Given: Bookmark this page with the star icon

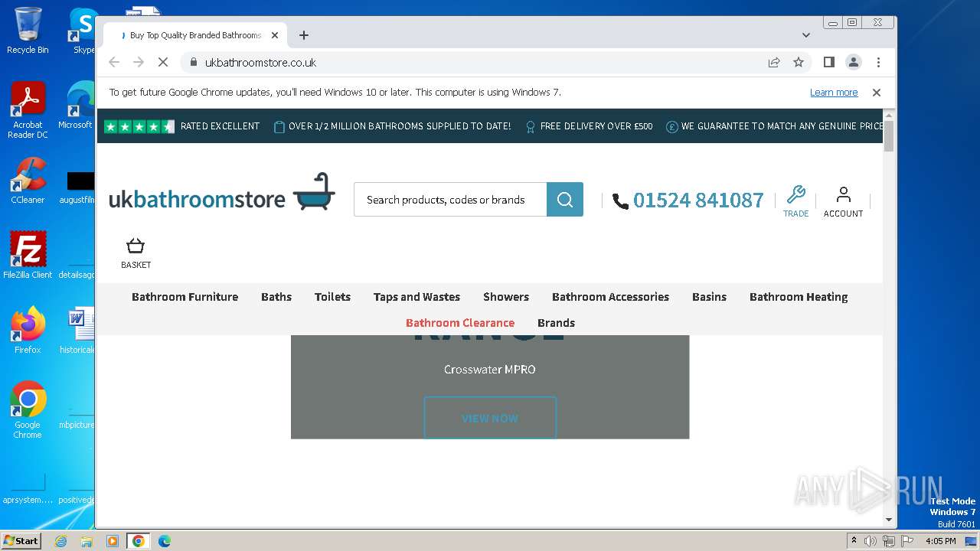Looking at the screenshot, I should click(x=799, y=62).
